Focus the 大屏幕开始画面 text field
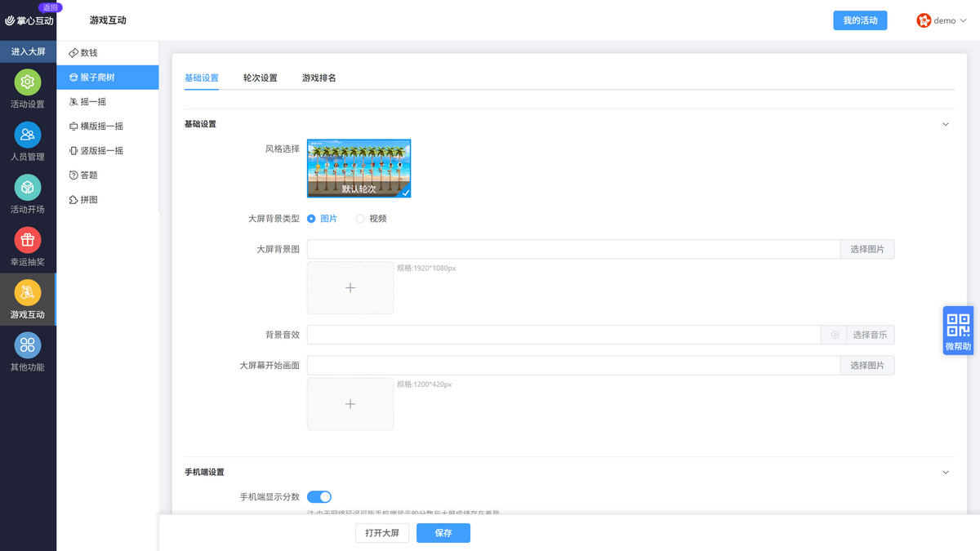 pos(573,365)
